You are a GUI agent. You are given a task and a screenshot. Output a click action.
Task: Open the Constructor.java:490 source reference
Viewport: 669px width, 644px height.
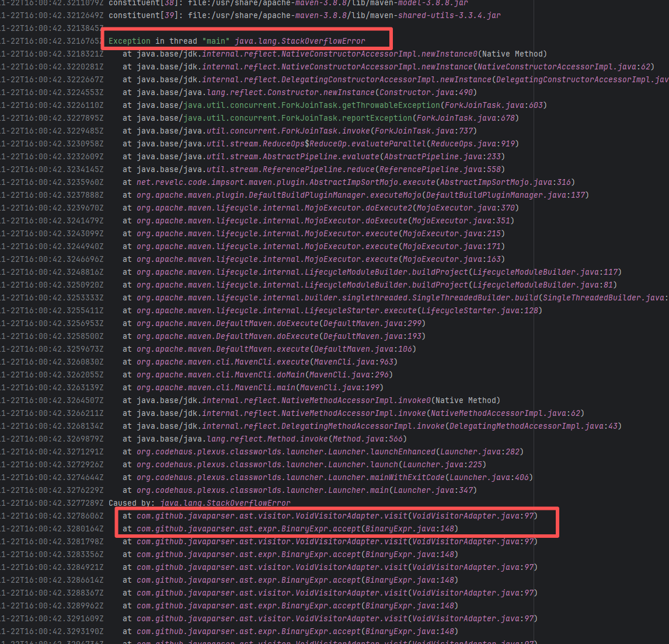coord(427,92)
